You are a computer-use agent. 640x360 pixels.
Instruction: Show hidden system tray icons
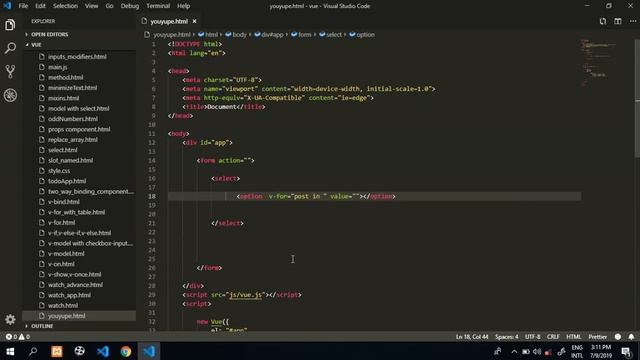(514, 351)
